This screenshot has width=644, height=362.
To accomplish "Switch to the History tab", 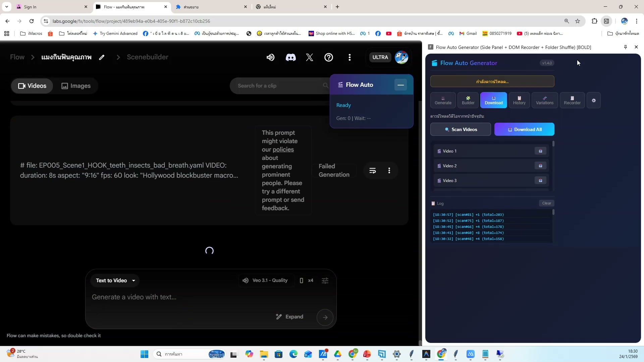I will (519, 101).
